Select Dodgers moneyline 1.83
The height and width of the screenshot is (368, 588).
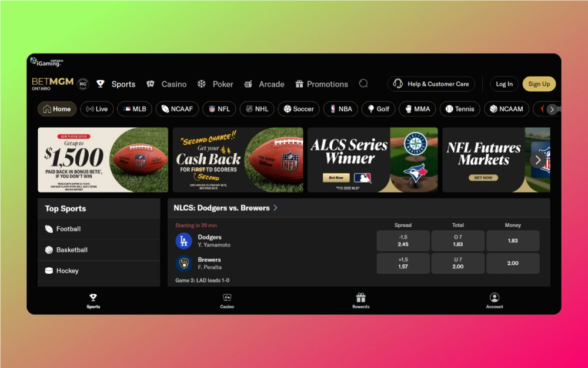(x=513, y=241)
